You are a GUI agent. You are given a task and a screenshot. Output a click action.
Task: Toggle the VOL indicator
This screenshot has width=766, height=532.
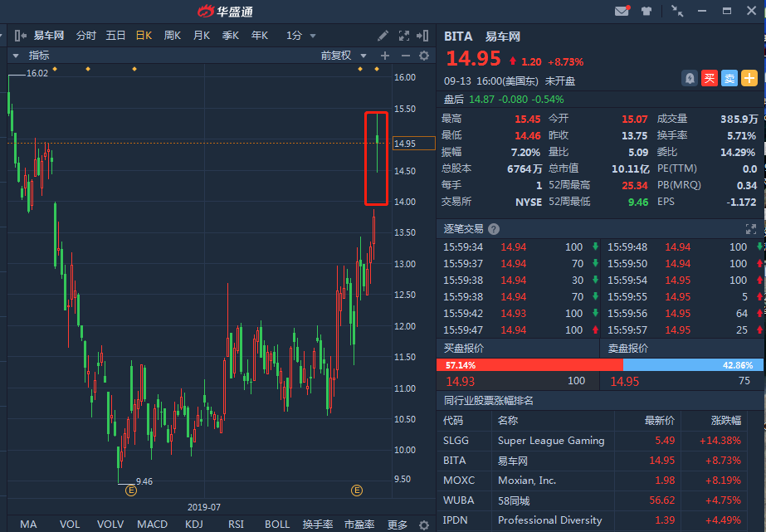(x=70, y=525)
